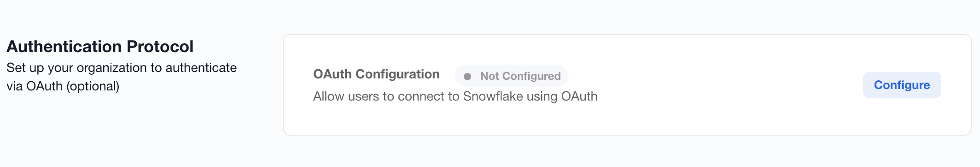980x167 pixels.
Task: Click the Configure button
Action: point(902,85)
